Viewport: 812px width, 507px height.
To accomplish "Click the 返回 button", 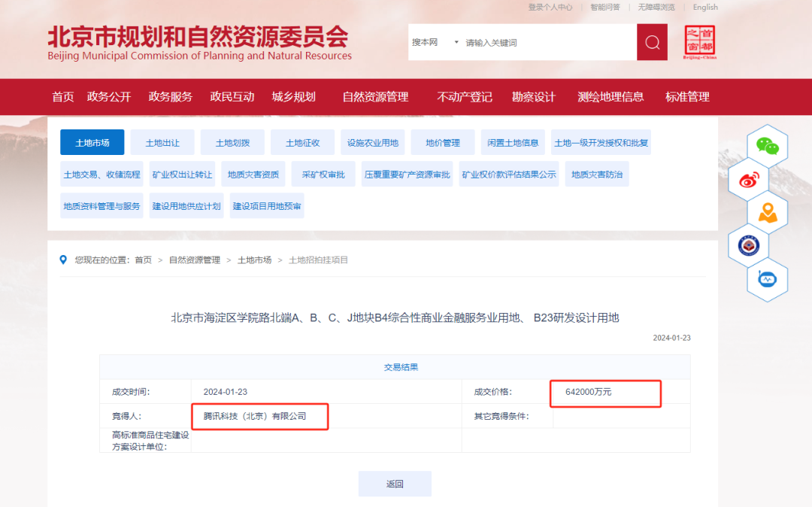I will (x=395, y=483).
